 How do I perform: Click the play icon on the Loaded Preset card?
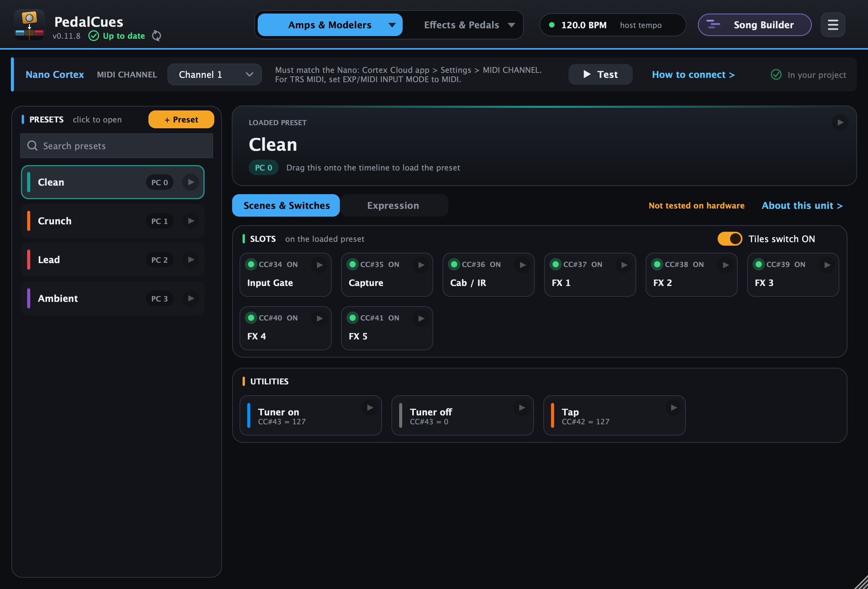pos(840,122)
